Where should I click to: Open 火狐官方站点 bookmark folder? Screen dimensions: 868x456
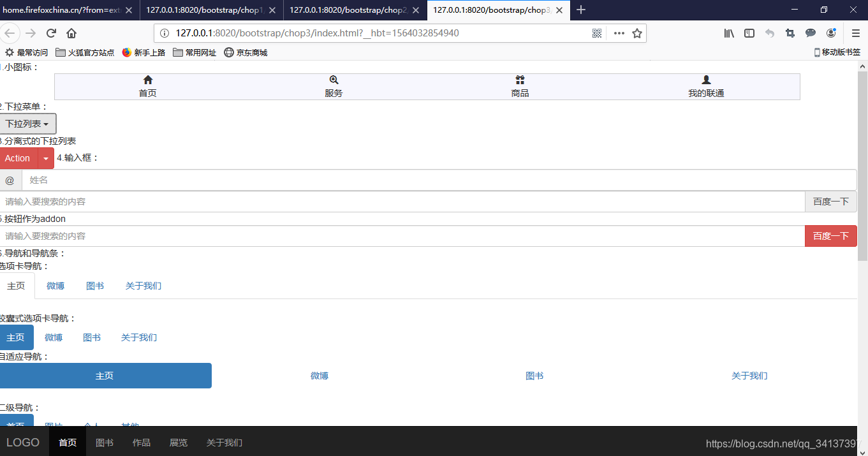coord(85,52)
